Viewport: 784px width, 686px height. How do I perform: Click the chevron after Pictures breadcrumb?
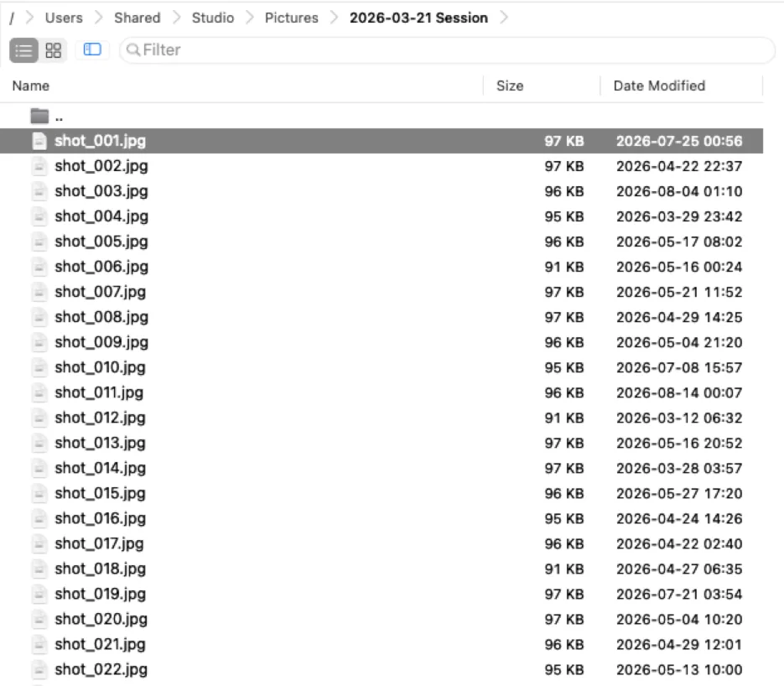click(334, 18)
